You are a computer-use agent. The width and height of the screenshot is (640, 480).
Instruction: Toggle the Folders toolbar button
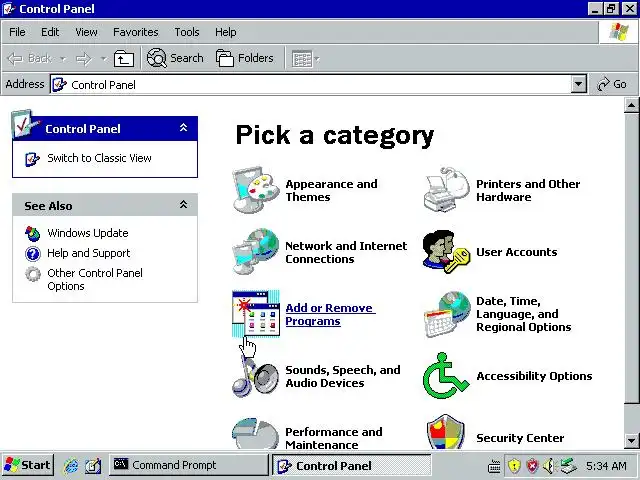pyautogui.click(x=245, y=58)
